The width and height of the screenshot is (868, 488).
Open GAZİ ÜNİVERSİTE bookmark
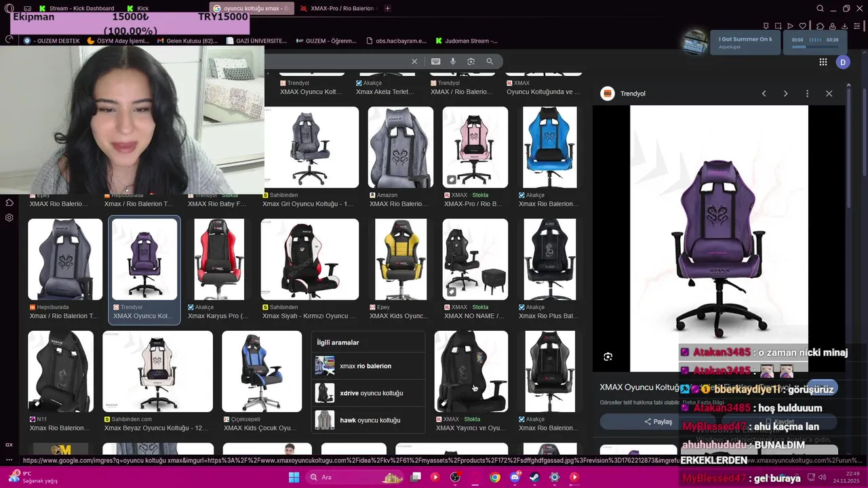(x=256, y=41)
